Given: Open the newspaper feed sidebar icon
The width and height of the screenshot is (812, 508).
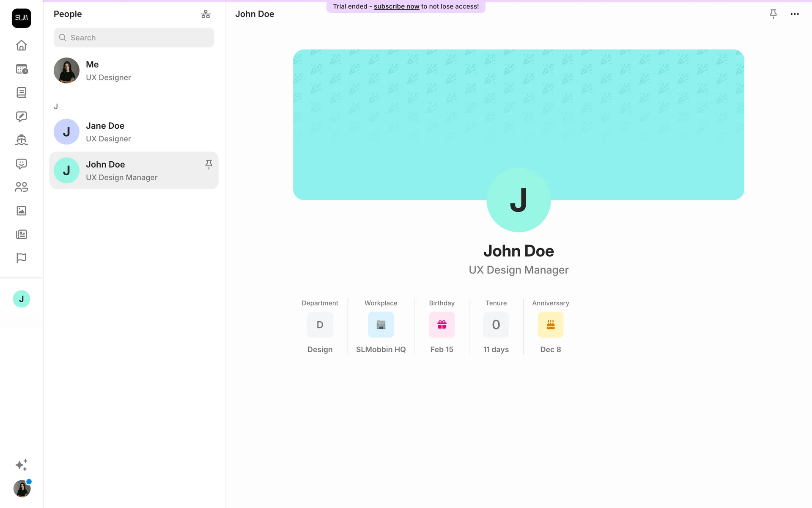Looking at the screenshot, I should click(22, 235).
